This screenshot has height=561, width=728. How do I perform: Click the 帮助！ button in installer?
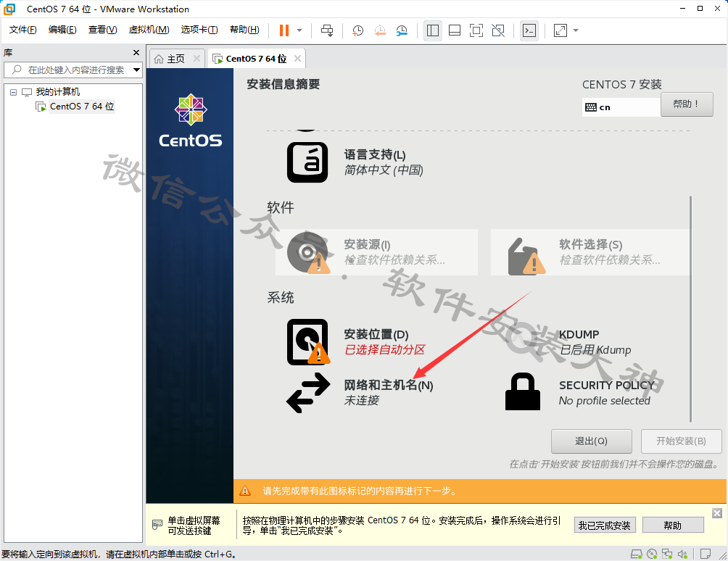tap(687, 104)
